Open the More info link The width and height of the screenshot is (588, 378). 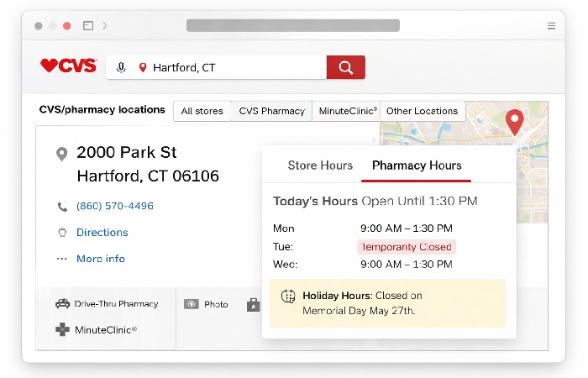pos(101,259)
